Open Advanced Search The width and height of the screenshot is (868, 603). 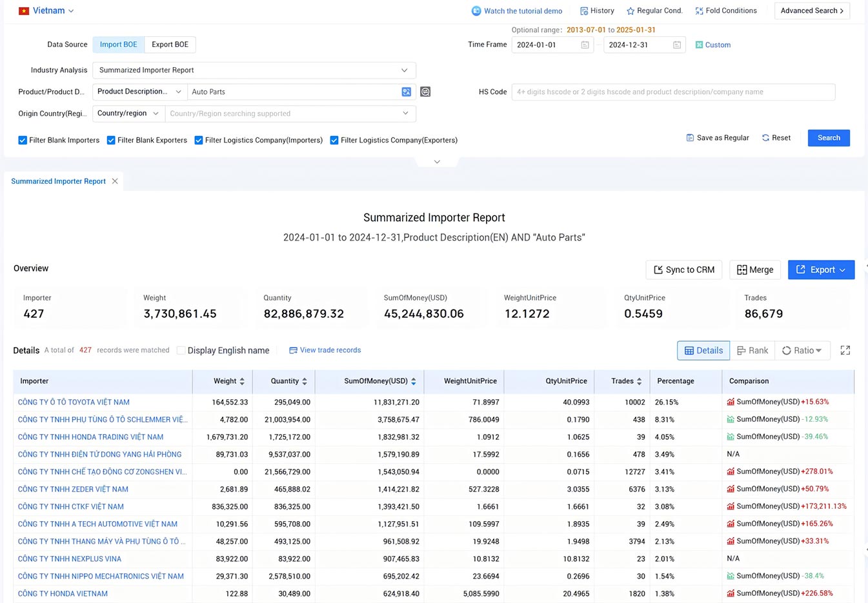point(812,11)
